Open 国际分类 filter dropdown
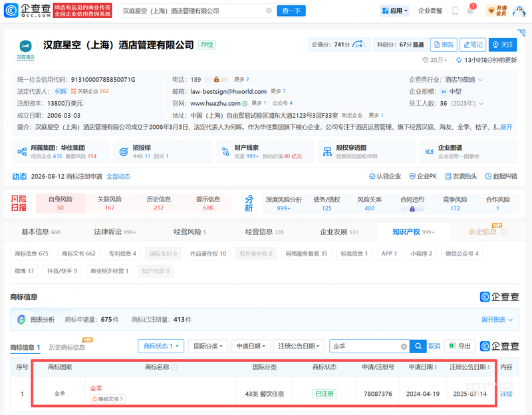 208,346
